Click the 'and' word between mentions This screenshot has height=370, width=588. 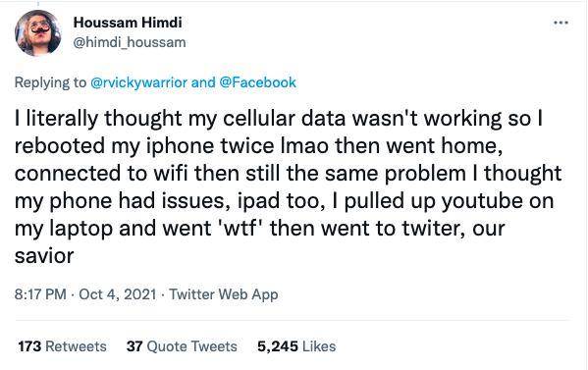203,82
